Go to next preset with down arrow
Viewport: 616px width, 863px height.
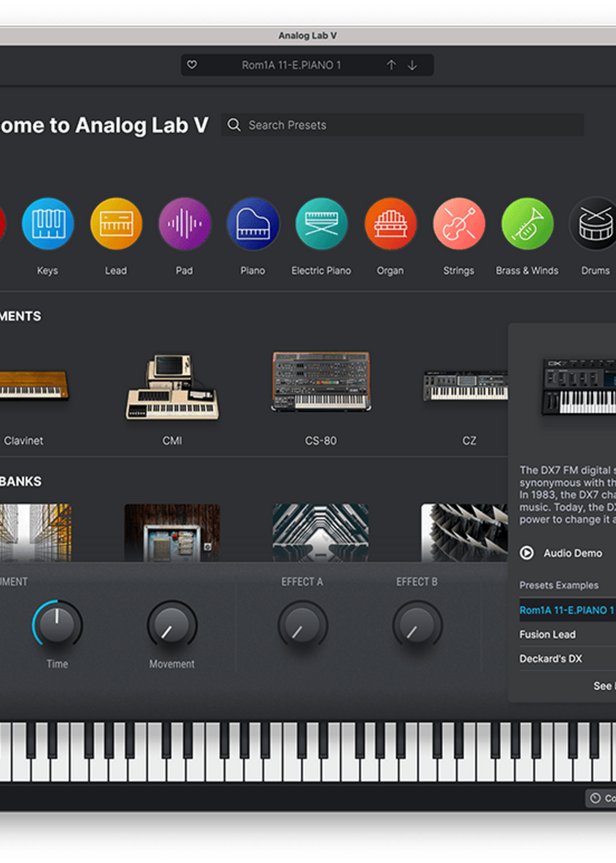pyautogui.click(x=412, y=65)
